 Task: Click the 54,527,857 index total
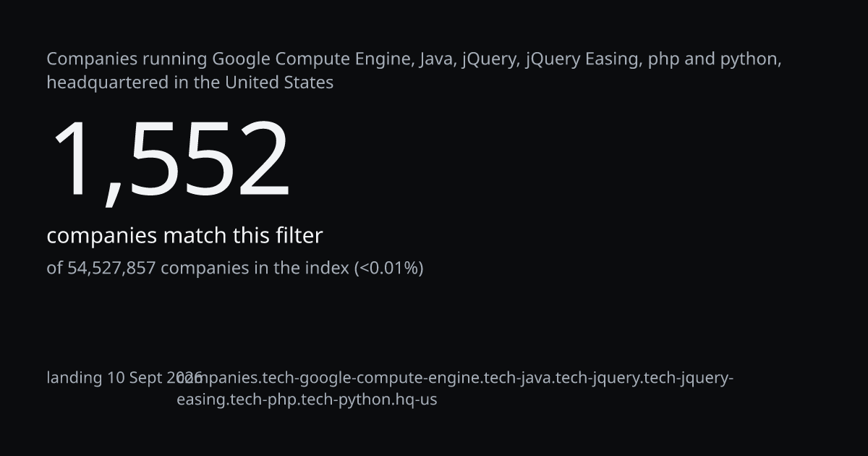point(111,269)
